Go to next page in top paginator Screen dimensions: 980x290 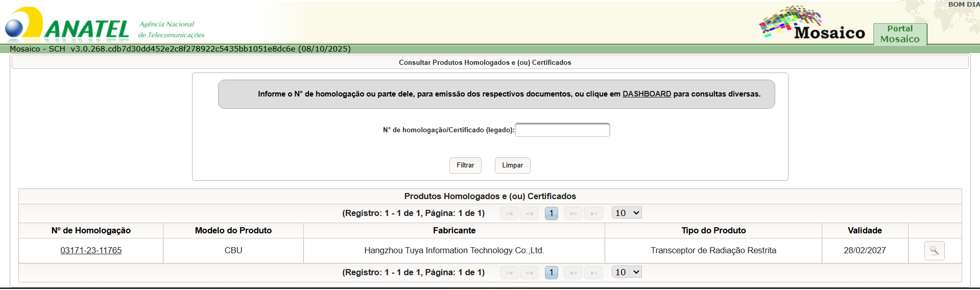[573, 213]
